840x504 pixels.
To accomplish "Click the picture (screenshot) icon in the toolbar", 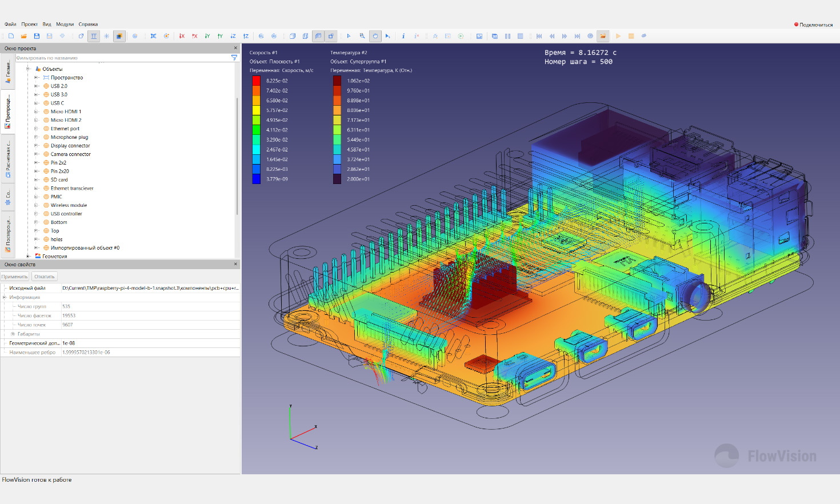I will click(479, 36).
